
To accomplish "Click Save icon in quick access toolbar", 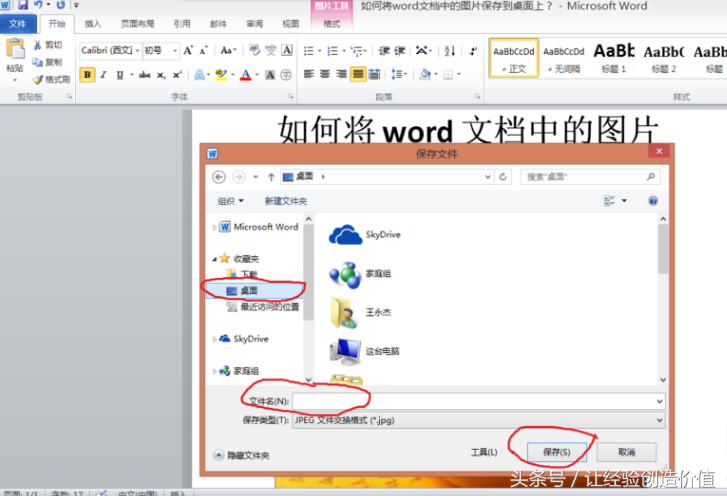I will point(23,5).
